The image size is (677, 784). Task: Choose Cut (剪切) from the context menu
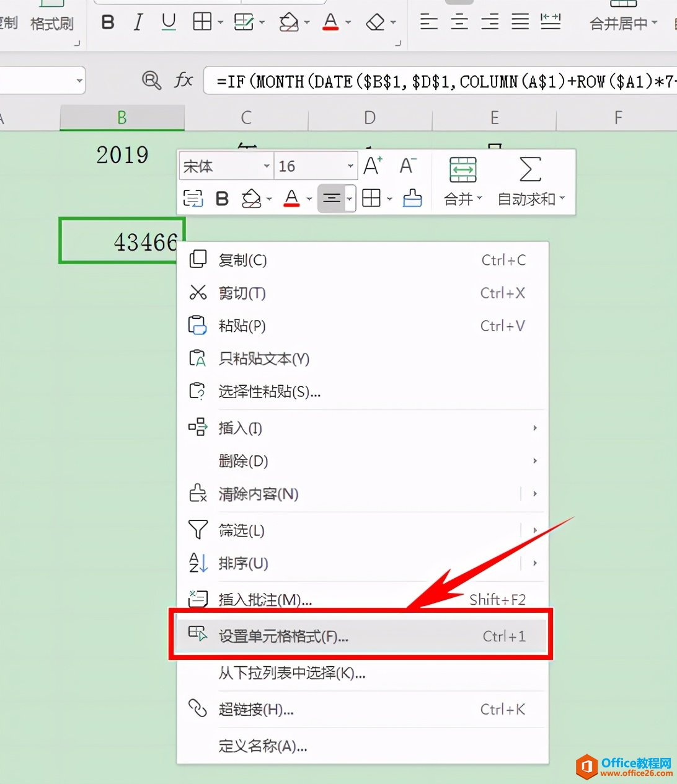(363, 293)
